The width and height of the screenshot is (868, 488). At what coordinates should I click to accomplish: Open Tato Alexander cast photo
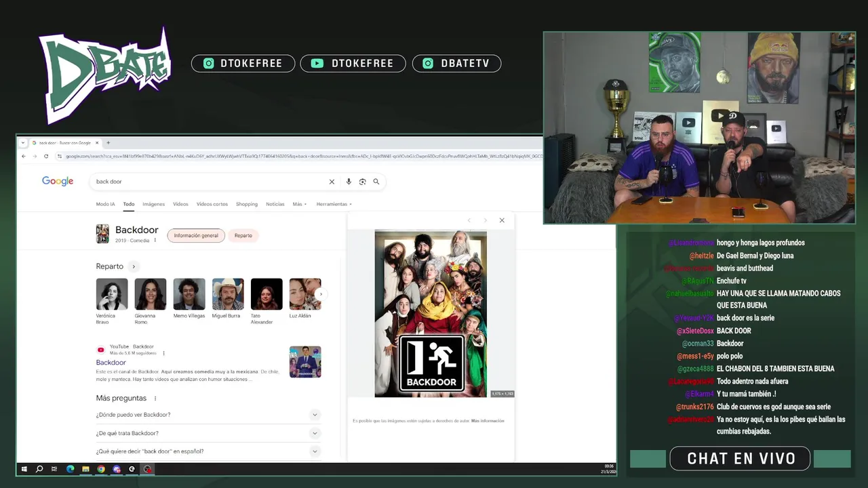(x=267, y=294)
